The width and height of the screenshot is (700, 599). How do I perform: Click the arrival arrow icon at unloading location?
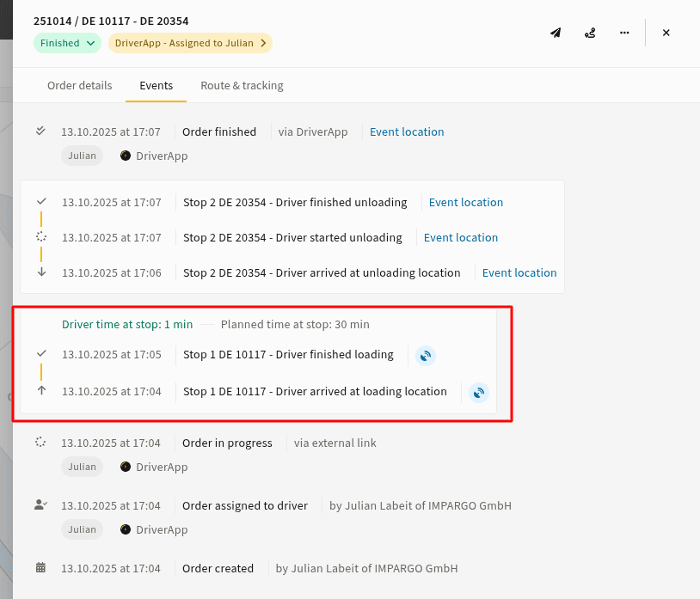(40, 272)
